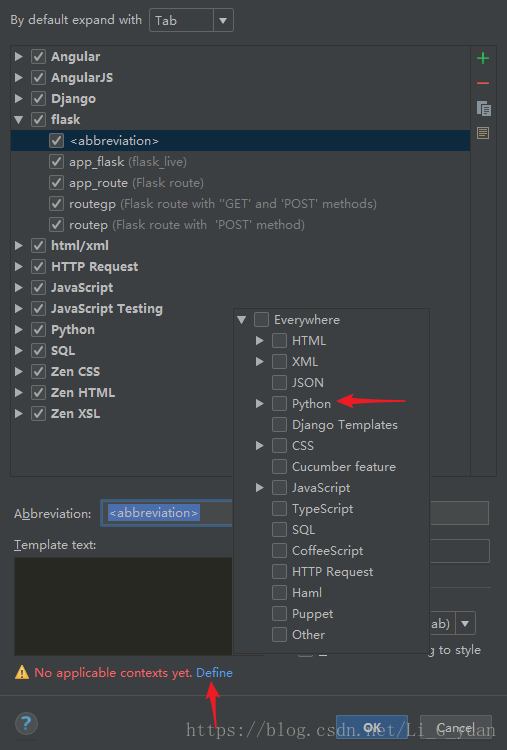The height and width of the screenshot is (750, 507).
Task: Click the restore deleted defaults icon
Action: pos(483,133)
